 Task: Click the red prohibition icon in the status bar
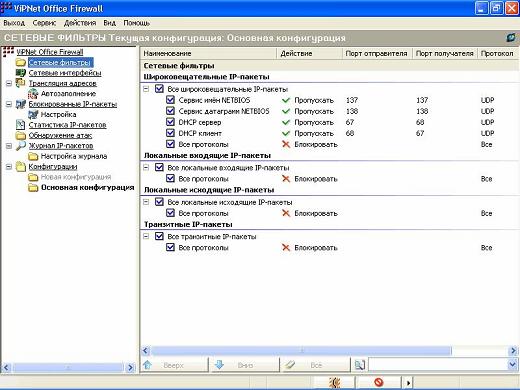click(379, 382)
